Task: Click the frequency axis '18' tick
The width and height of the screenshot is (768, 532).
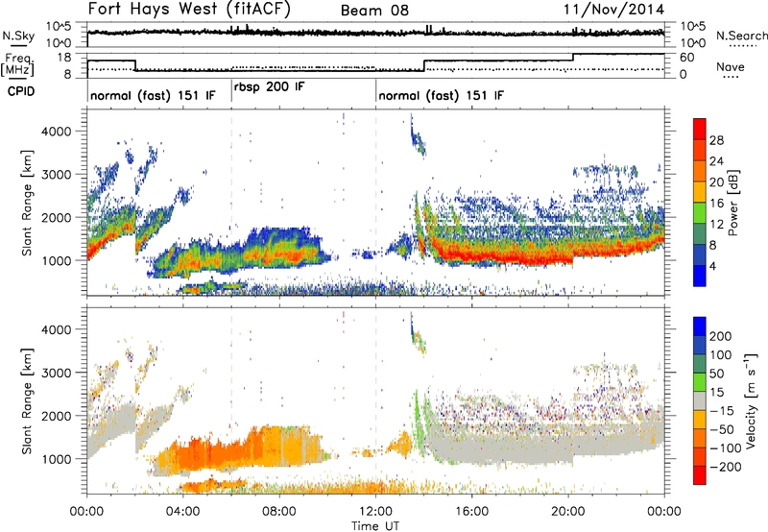Action: [64, 58]
